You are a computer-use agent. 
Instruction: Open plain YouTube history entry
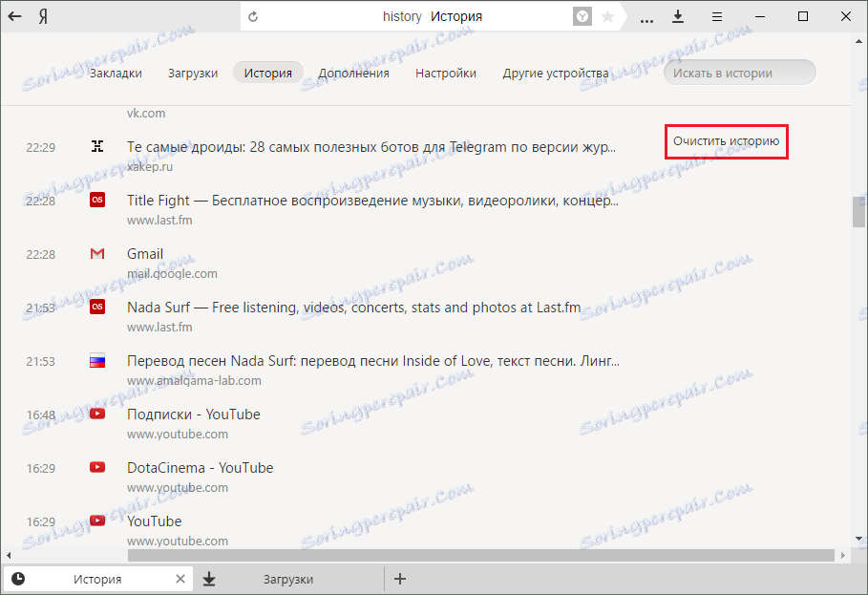coord(154,521)
